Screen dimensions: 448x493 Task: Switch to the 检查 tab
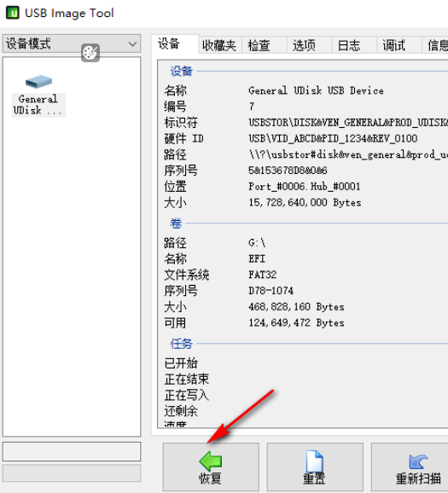259,45
